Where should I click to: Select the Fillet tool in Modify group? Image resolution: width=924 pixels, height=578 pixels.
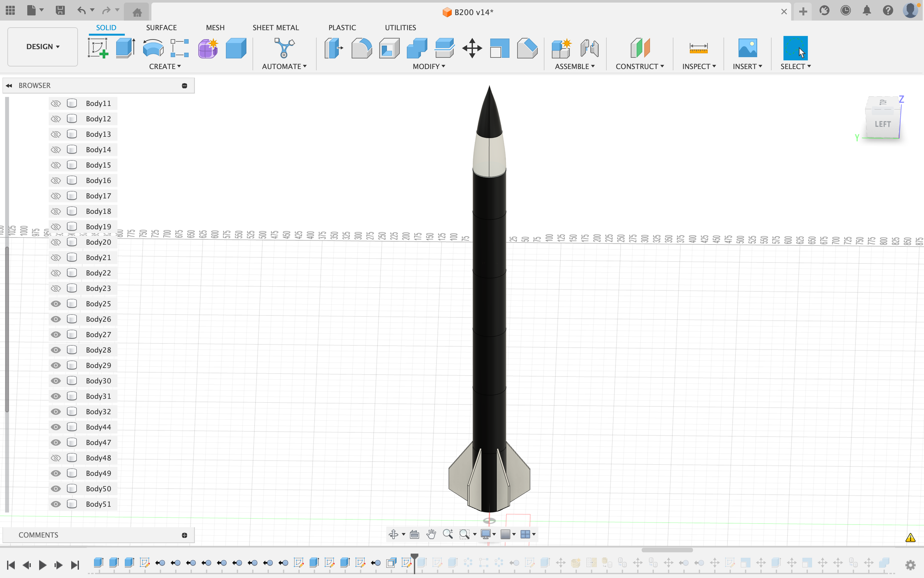click(362, 49)
